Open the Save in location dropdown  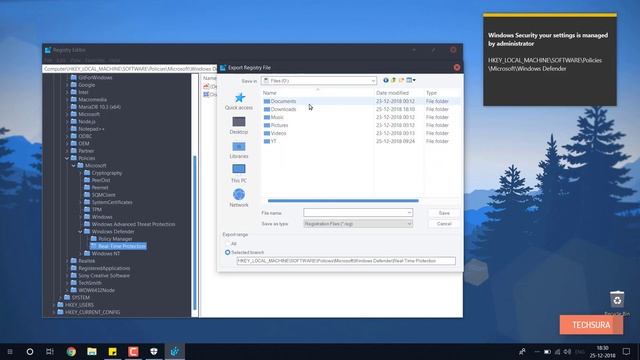pyautogui.click(x=373, y=81)
